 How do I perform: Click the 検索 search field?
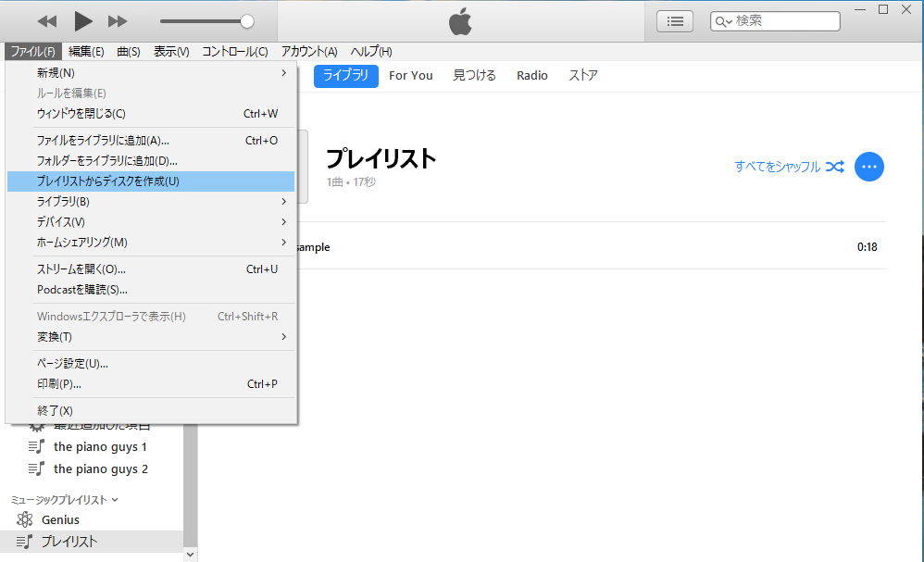[775, 21]
